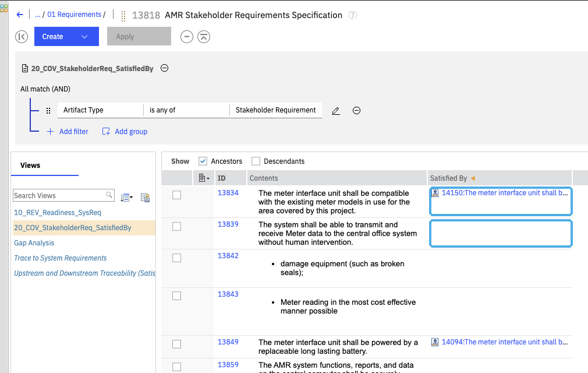Go back using the left arrow icon

pos(20,15)
